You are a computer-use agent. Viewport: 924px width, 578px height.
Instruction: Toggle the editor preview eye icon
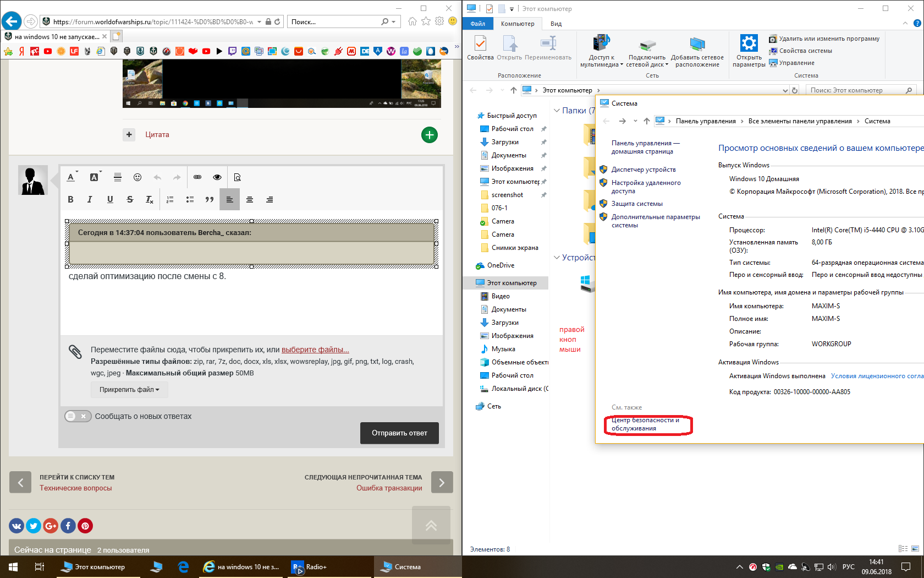tap(217, 177)
